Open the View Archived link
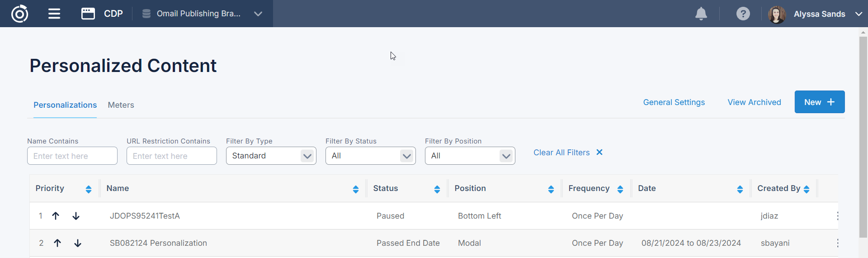The height and width of the screenshot is (258, 868). (x=754, y=102)
